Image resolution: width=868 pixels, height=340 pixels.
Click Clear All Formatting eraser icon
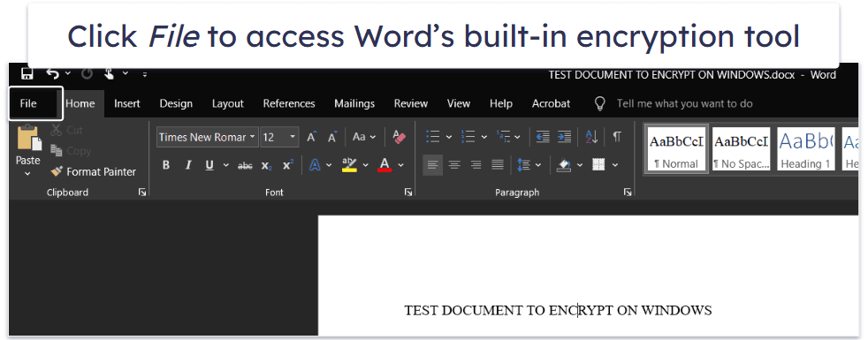click(399, 137)
